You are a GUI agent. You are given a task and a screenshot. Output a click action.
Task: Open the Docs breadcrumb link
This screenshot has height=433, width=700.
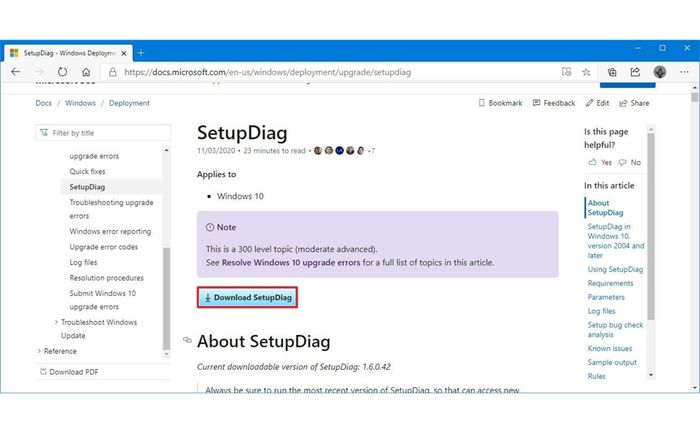pos(43,103)
